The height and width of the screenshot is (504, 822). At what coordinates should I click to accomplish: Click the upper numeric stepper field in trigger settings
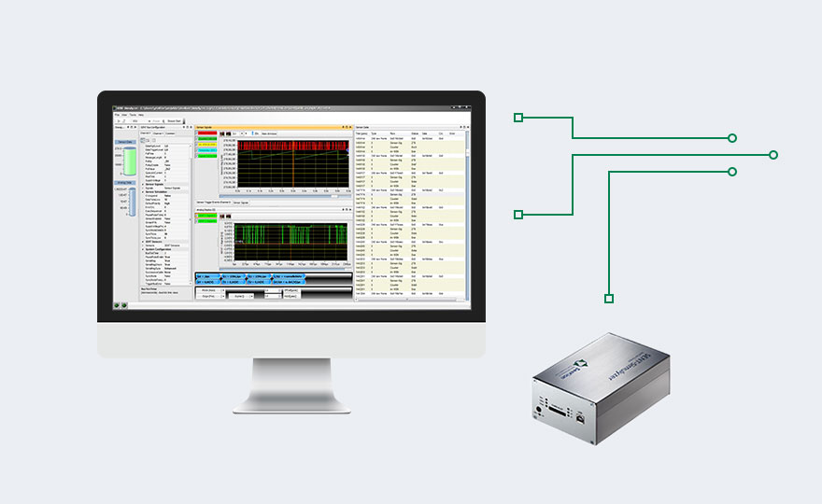pyautogui.click(x=273, y=290)
